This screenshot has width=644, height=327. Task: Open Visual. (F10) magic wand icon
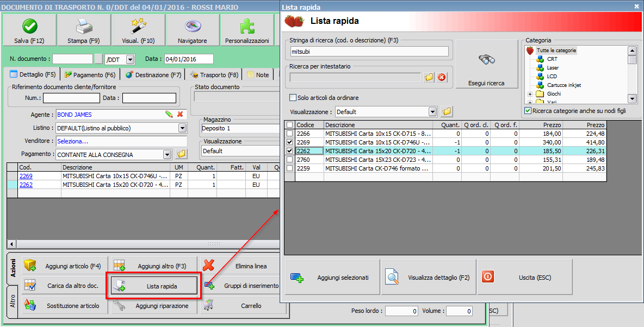[x=138, y=27]
